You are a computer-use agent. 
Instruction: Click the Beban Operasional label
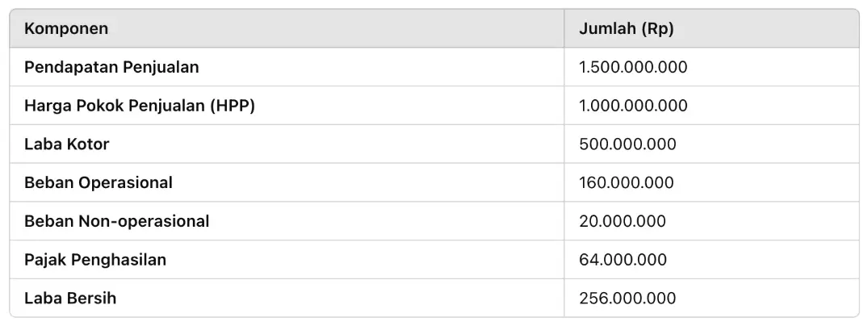(99, 182)
